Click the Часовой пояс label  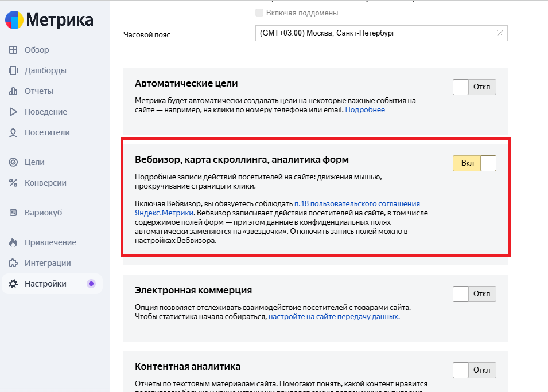(x=147, y=34)
